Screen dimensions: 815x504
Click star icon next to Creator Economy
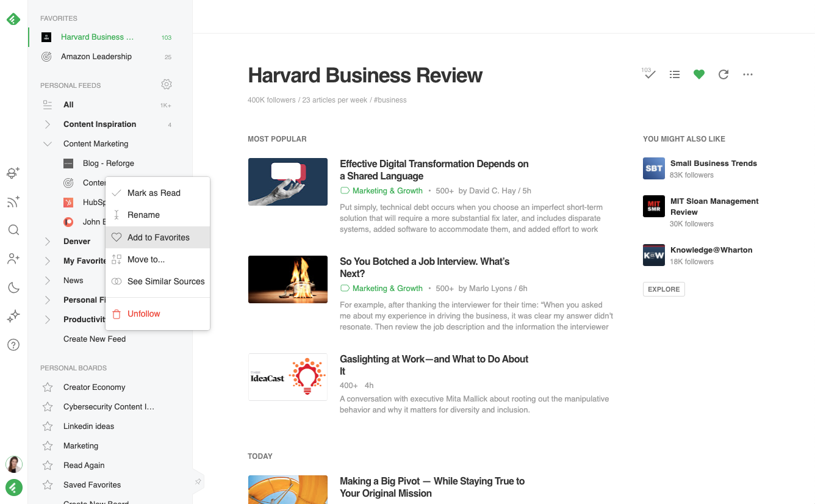click(x=48, y=387)
